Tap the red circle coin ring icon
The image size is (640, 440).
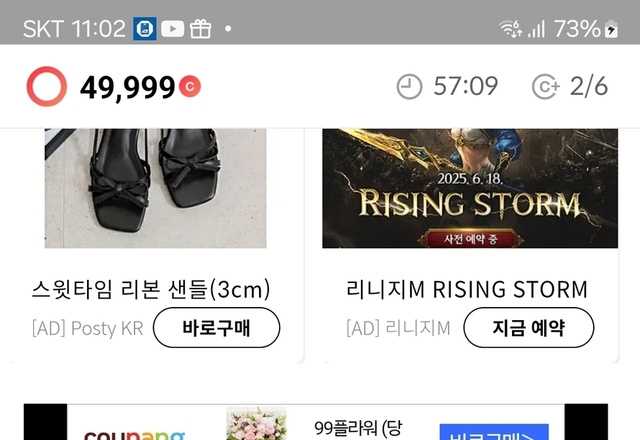(46, 87)
